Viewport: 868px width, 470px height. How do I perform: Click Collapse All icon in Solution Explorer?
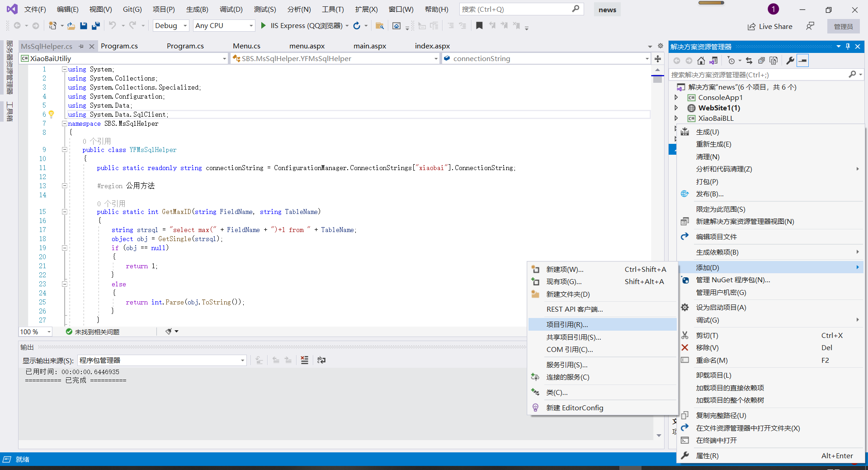coord(761,61)
